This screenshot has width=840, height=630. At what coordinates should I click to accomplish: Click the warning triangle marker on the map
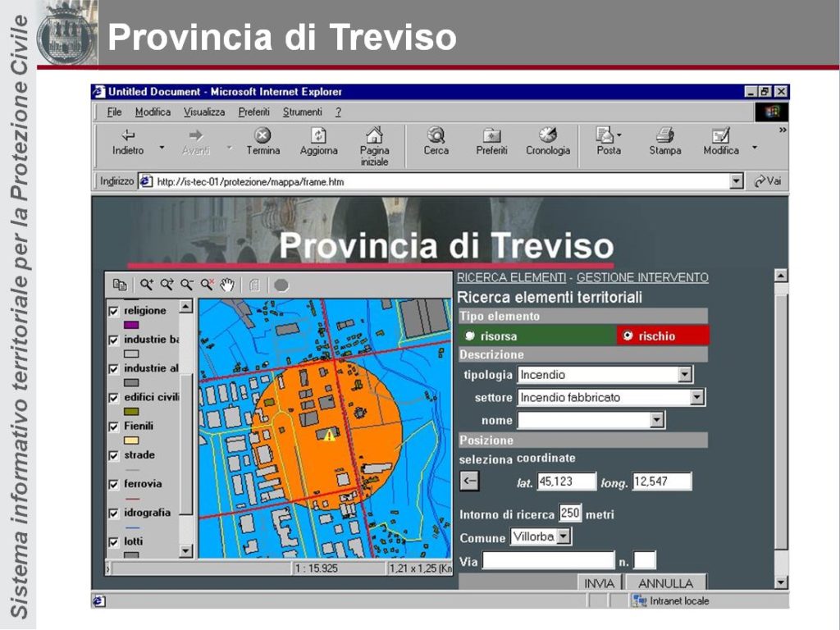[329, 435]
